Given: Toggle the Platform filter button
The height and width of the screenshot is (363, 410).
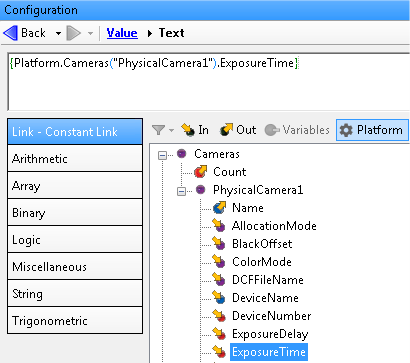Looking at the screenshot, I should point(372,130).
